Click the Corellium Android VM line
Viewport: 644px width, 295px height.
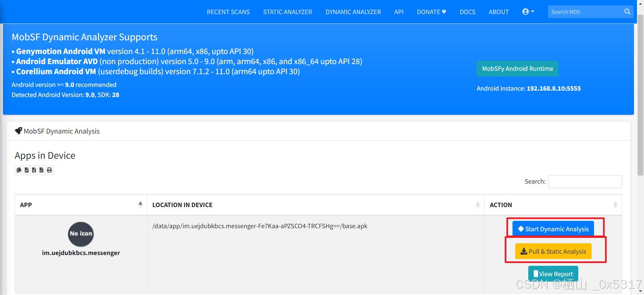pos(156,71)
